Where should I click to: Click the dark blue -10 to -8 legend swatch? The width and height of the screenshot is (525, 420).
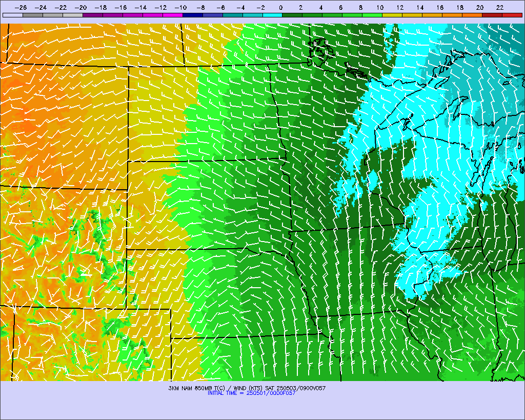click(193, 15)
